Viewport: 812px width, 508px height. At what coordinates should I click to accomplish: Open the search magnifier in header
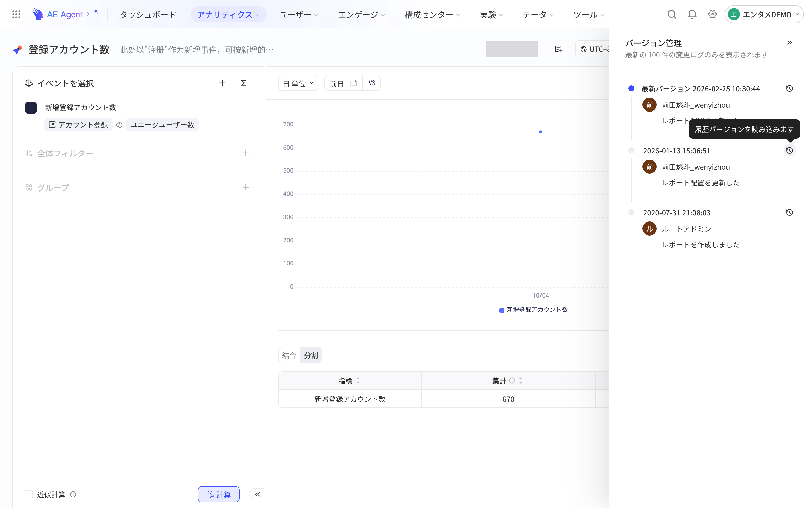pyautogui.click(x=672, y=14)
